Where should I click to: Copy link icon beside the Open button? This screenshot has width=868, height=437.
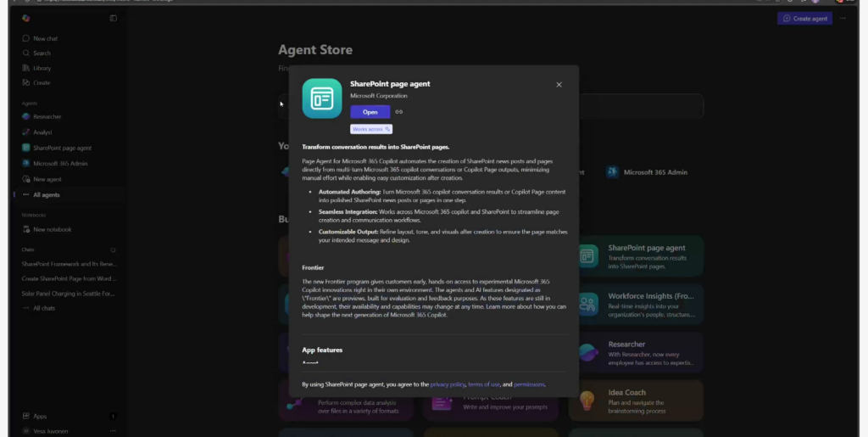click(x=398, y=112)
